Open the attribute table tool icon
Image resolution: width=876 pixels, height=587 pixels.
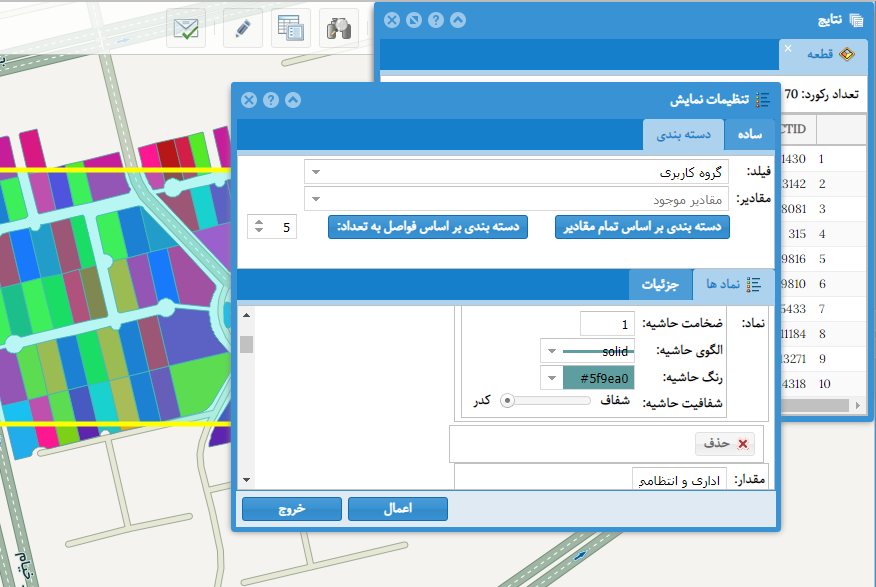click(291, 28)
